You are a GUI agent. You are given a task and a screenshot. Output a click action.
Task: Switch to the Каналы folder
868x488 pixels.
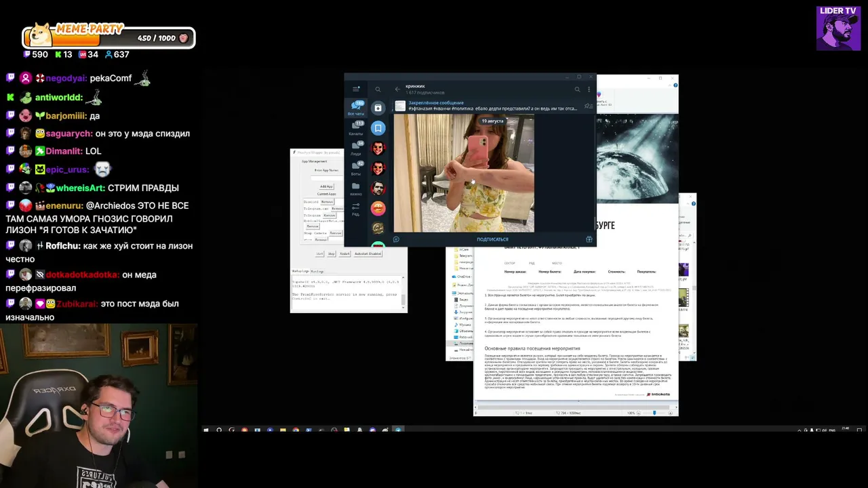[x=356, y=128]
